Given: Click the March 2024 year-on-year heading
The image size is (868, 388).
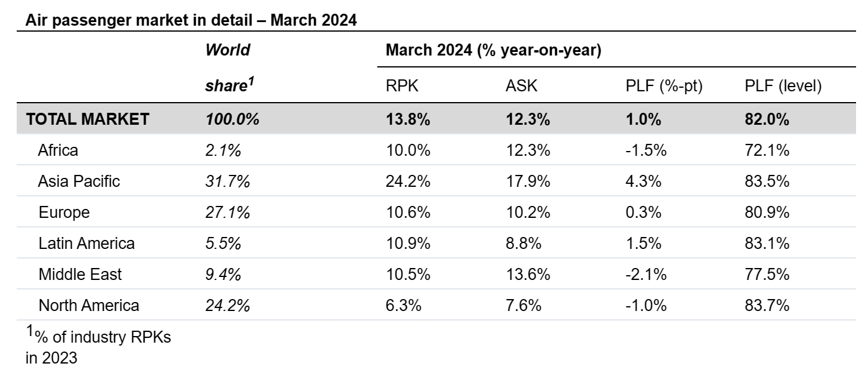Looking at the screenshot, I should [494, 50].
